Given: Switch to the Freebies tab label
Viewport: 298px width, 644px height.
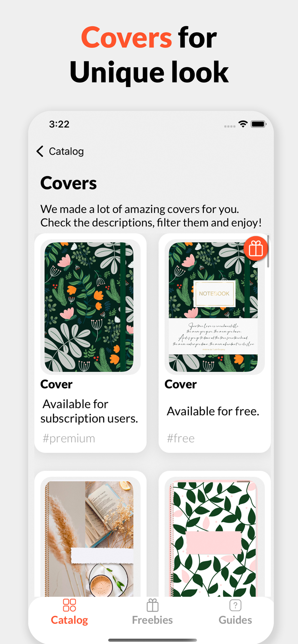Looking at the screenshot, I should tap(152, 620).
